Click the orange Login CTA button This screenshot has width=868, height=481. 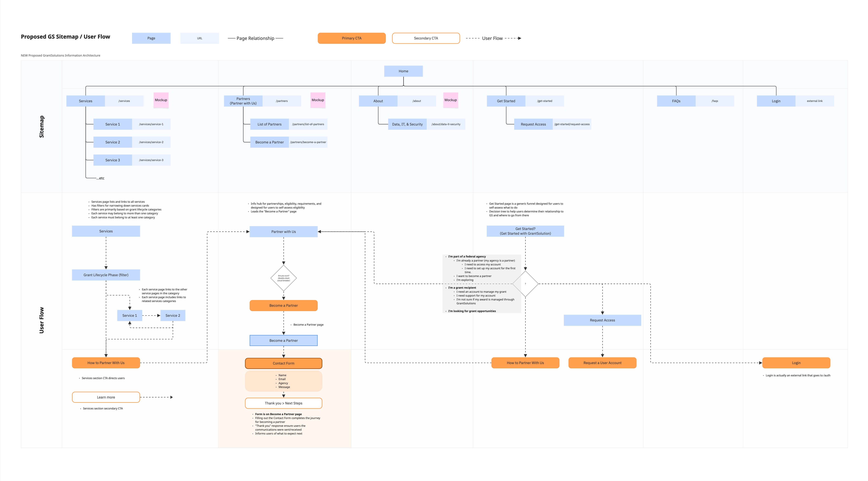(796, 363)
